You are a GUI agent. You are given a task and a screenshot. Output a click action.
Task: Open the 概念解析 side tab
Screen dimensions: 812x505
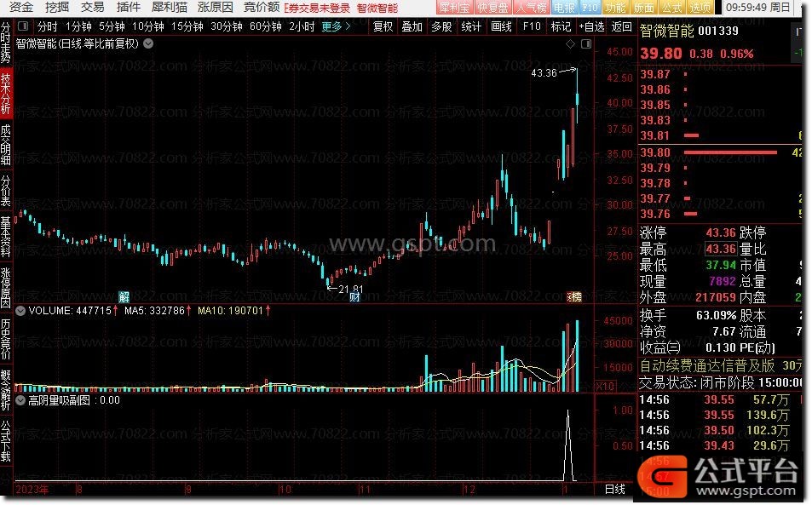coord(6,390)
